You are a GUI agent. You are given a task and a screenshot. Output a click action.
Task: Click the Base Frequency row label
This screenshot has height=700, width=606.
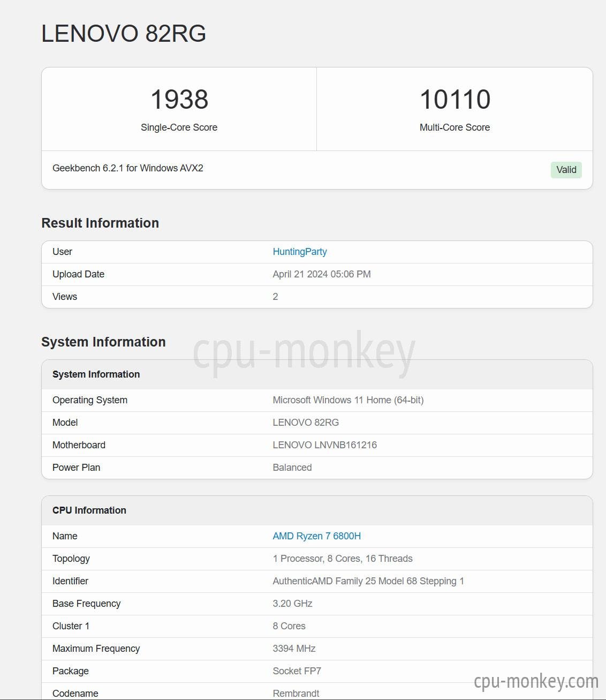(x=87, y=604)
